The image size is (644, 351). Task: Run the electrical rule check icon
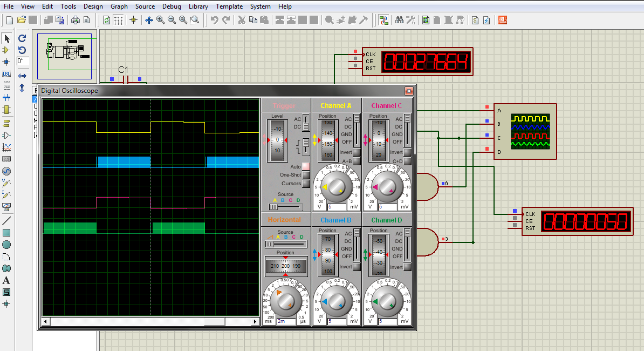(x=487, y=20)
